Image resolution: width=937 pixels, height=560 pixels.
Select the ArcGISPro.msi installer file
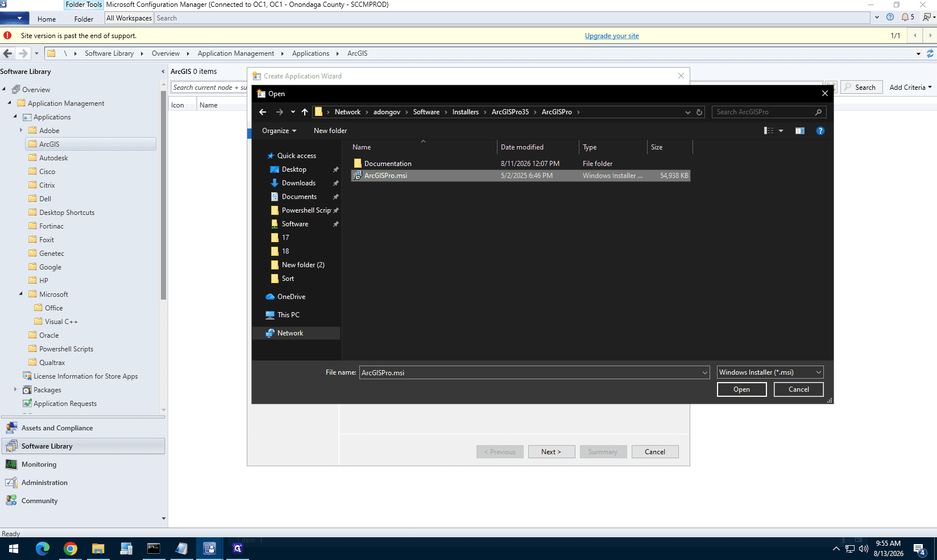520,176
